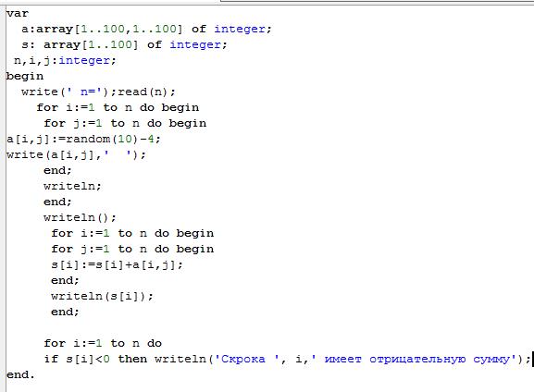The width and height of the screenshot is (534, 392).
Task: Click the writeln() call with empty parentheses
Action: (x=80, y=217)
